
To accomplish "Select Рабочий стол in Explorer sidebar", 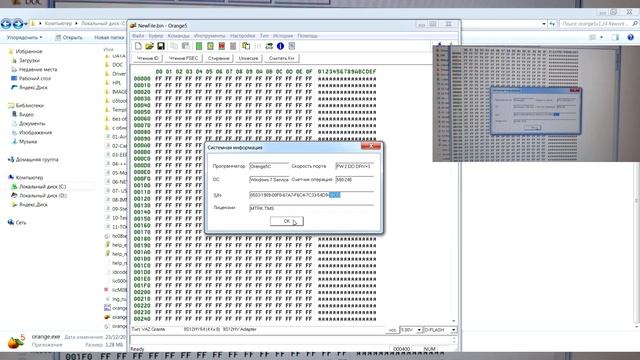I will point(31,78).
